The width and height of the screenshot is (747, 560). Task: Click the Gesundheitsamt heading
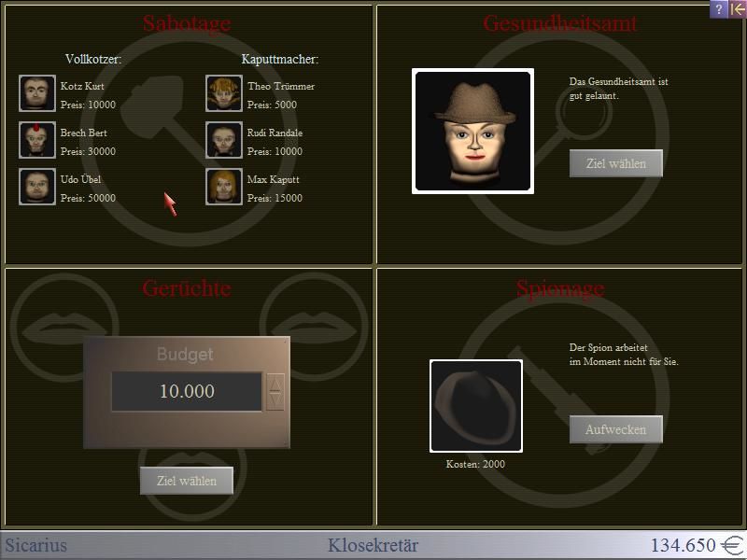click(559, 23)
